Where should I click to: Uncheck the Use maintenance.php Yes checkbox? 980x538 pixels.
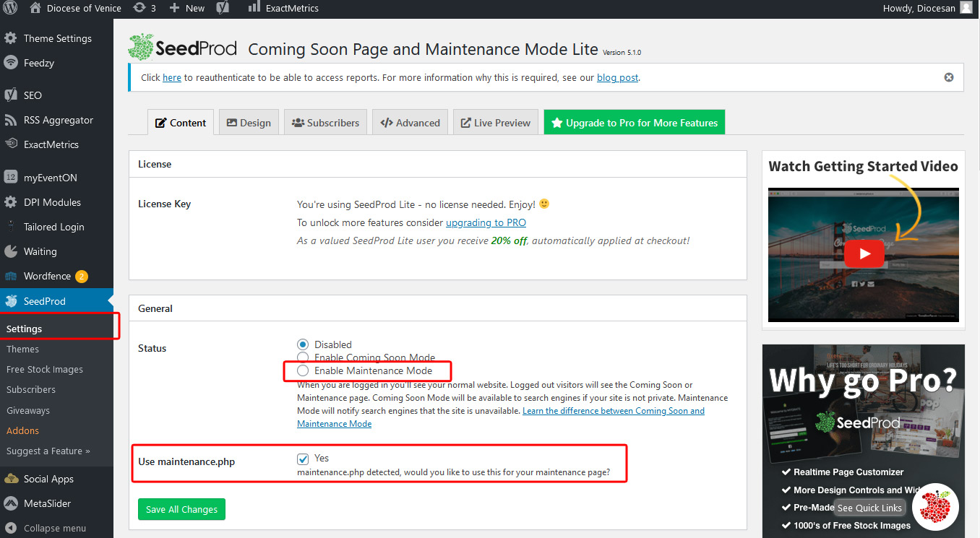tap(303, 459)
